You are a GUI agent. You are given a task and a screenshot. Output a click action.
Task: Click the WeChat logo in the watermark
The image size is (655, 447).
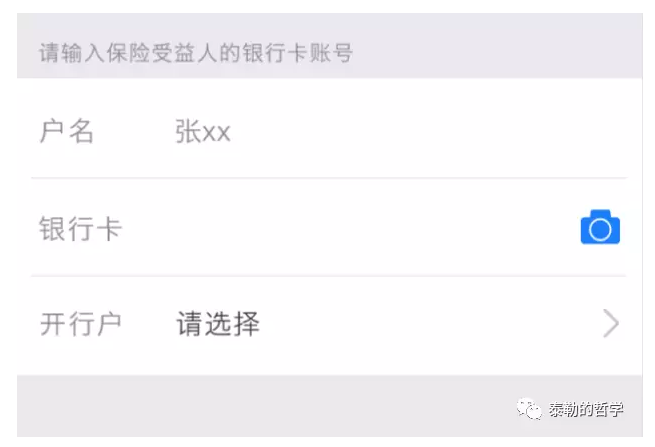pyautogui.click(x=526, y=409)
